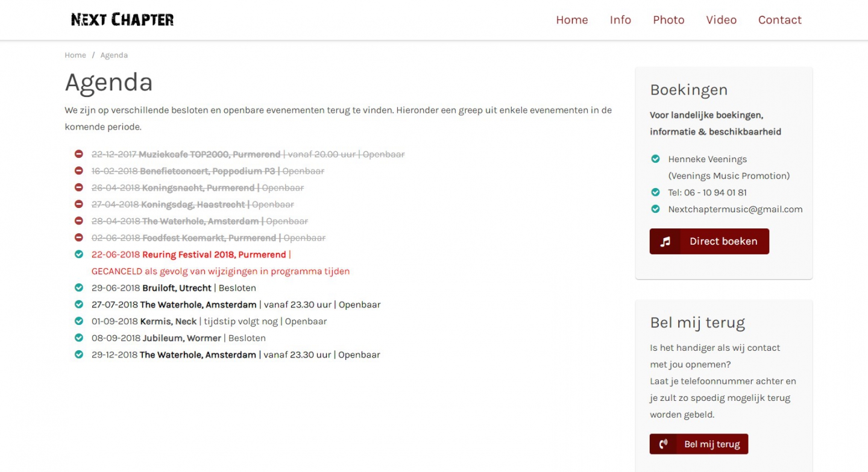This screenshot has height=472, width=868.
Task: Click the Jubileum, Wormer event entry
Action: [183, 338]
